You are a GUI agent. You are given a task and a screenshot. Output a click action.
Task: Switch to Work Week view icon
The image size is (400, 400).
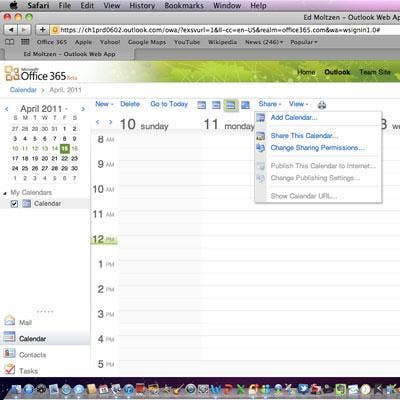point(216,105)
